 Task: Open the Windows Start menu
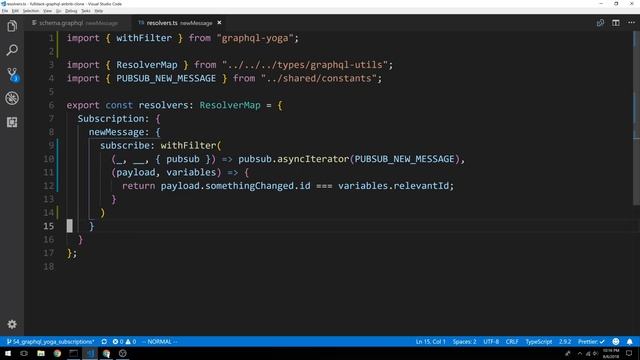[x=8, y=353]
